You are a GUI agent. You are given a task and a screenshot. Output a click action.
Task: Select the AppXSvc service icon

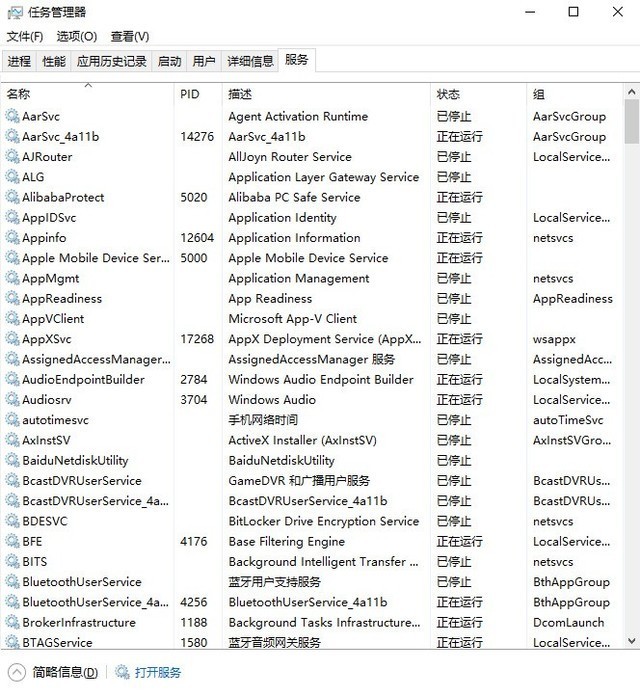12,339
